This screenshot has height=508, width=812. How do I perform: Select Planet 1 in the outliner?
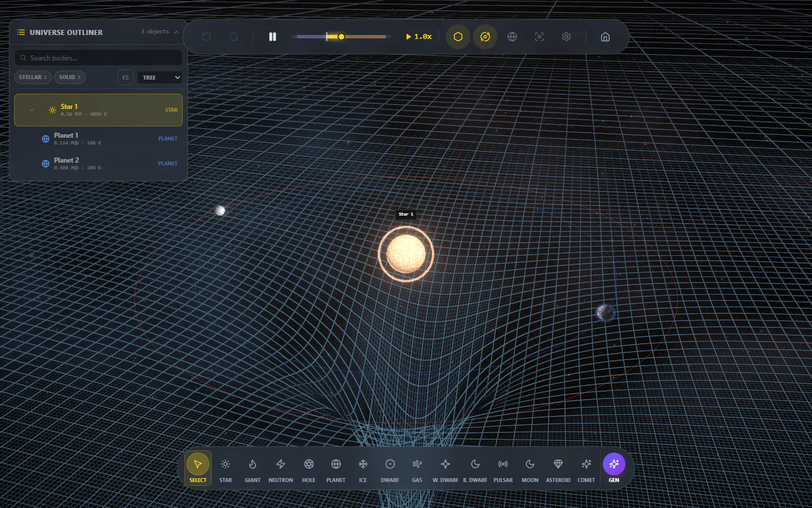coord(99,138)
